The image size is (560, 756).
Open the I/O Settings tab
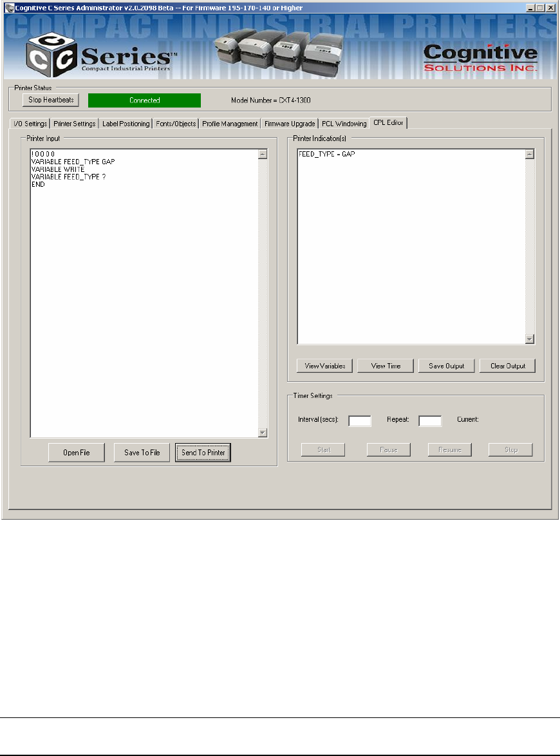click(x=30, y=124)
